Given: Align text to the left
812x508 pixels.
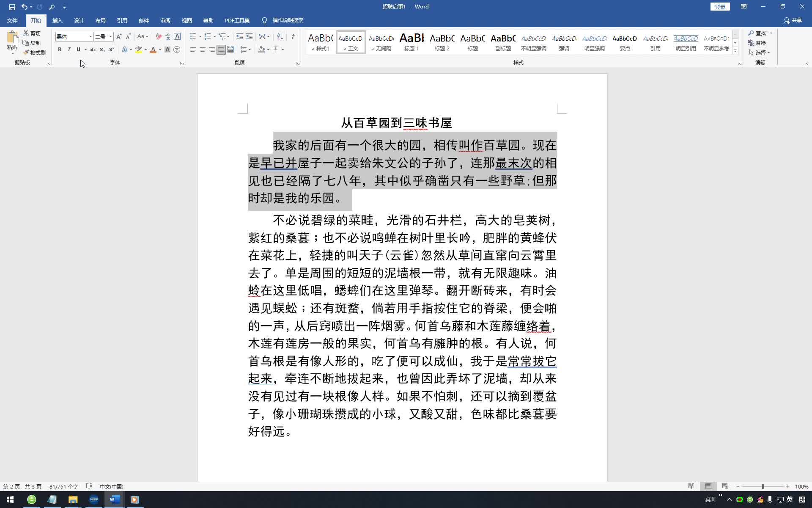Looking at the screenshot, I should pyautogui.click(x=193, y=50).
